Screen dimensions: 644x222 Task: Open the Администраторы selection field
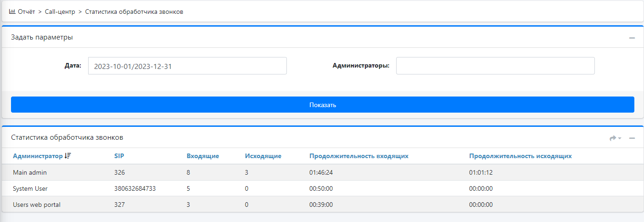[495, 66]
